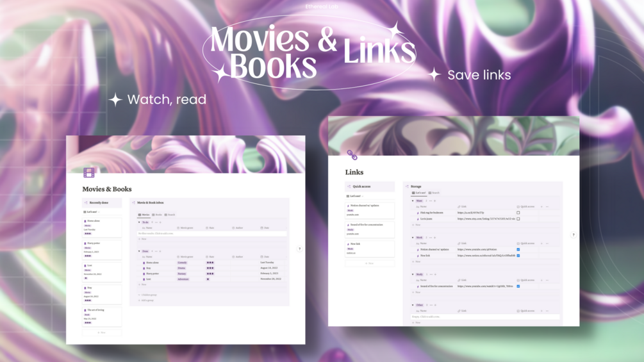Image resolution: width=644 pixels, height=362 pixels.
Task: Click the Link column header in Work group
Action: pyautogui.click(x=462, y=243)
